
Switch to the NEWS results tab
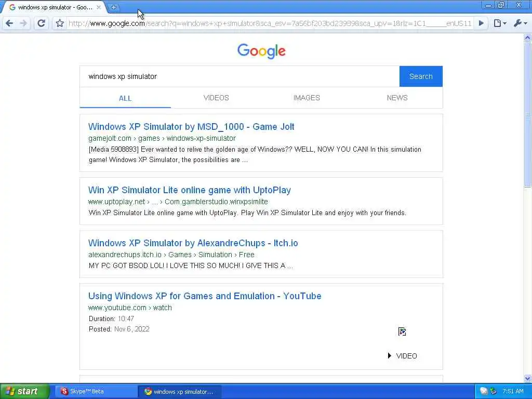tap(397, 98)
